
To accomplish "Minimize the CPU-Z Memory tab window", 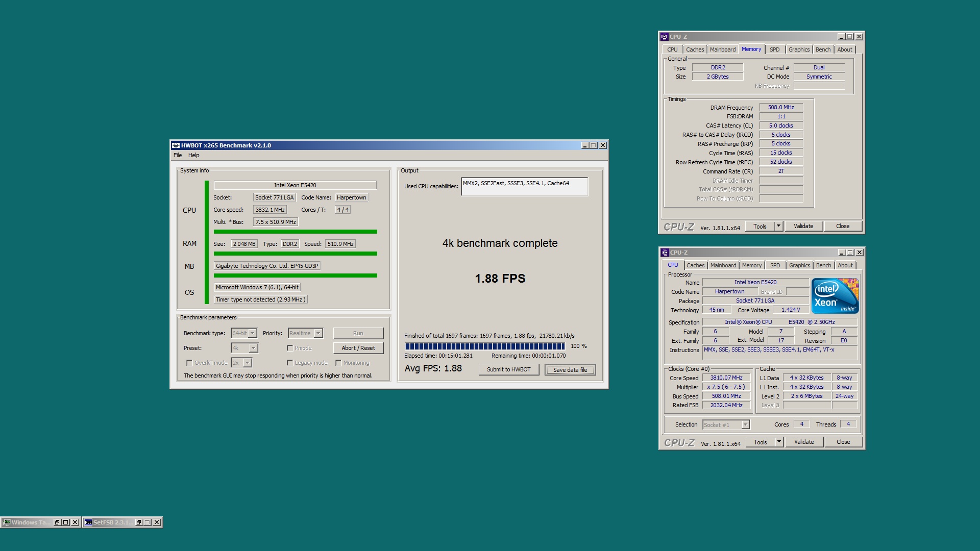I will click(841, 37).
